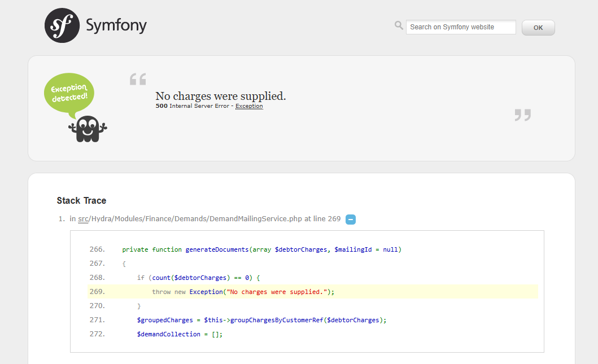Click code line 271 $groupedCharges assignment
The width and height of the screenshot is (598, 364).
[x=261, y=320]
